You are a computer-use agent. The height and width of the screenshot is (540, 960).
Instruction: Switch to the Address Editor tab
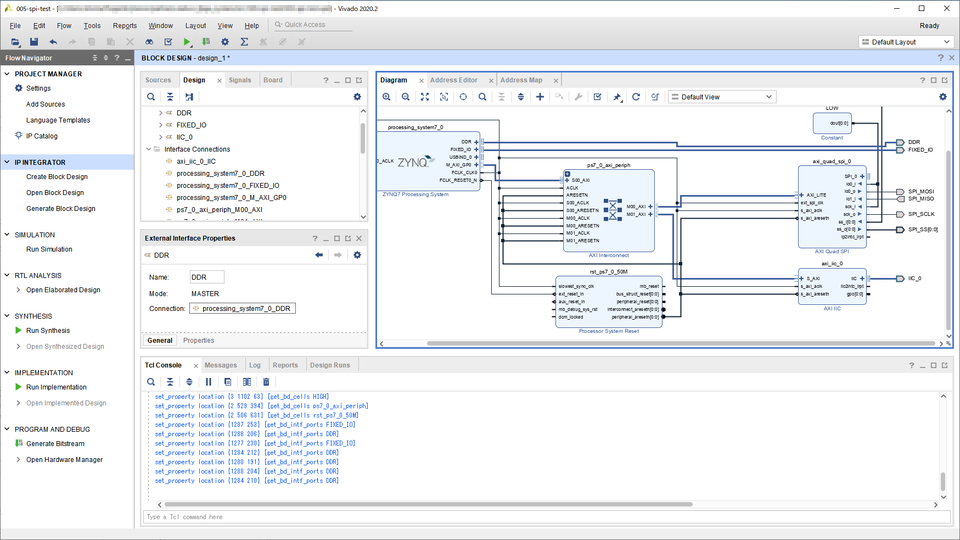(x=453, y=80)
